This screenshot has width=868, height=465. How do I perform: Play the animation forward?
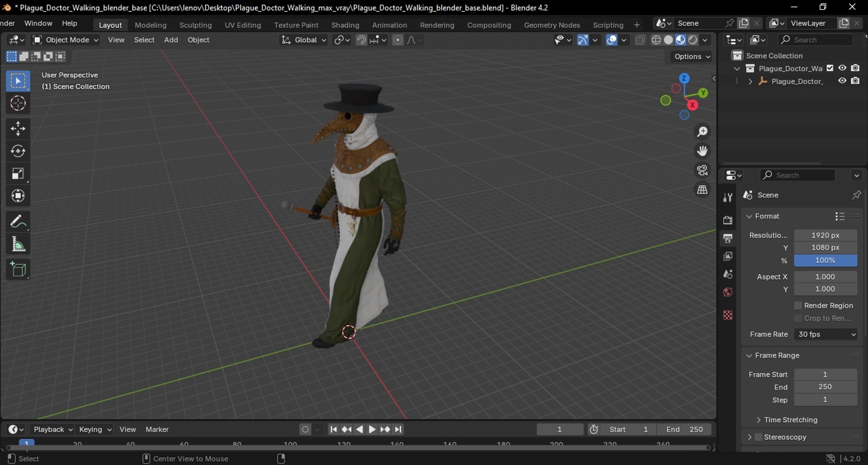[x=372, y=429]
